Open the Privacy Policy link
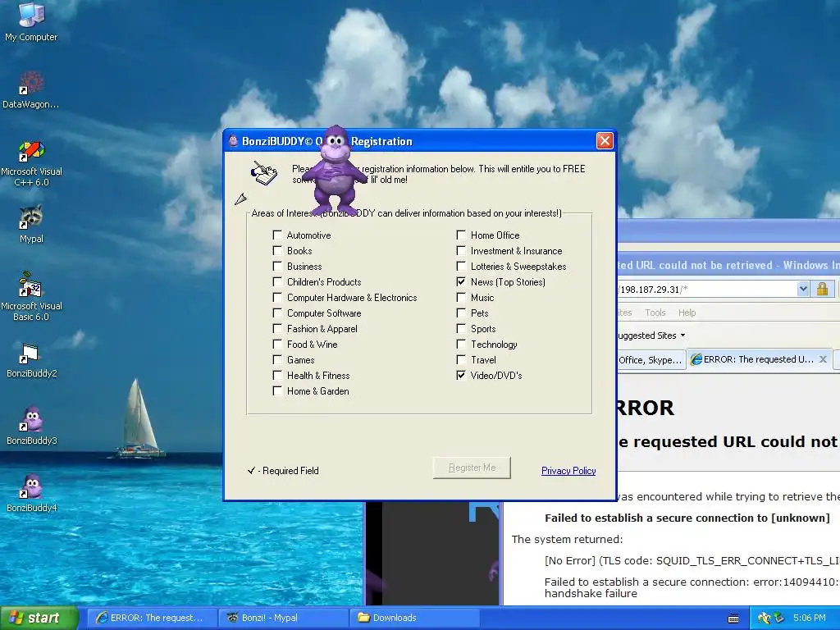 point(568,470)
